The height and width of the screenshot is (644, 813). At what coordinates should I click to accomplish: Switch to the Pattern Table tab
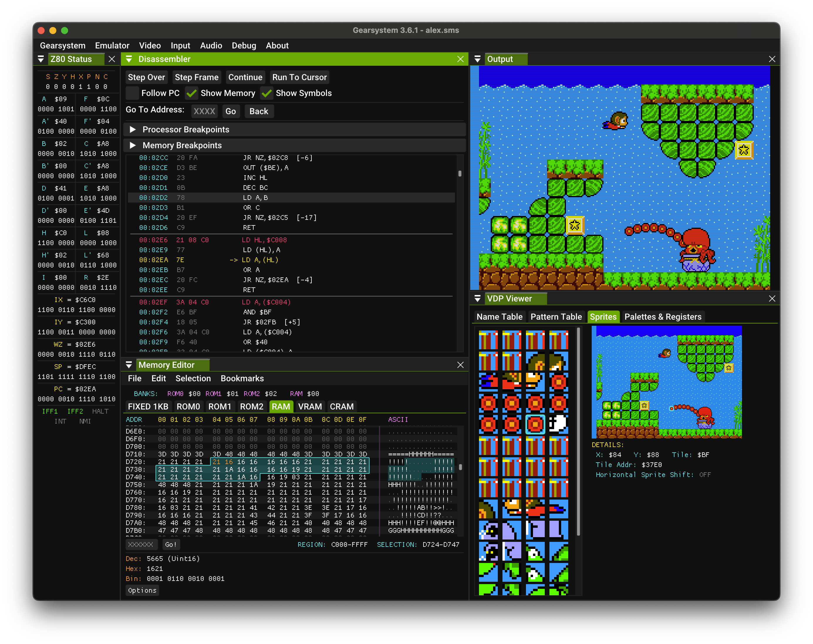[x=556, y=317]
